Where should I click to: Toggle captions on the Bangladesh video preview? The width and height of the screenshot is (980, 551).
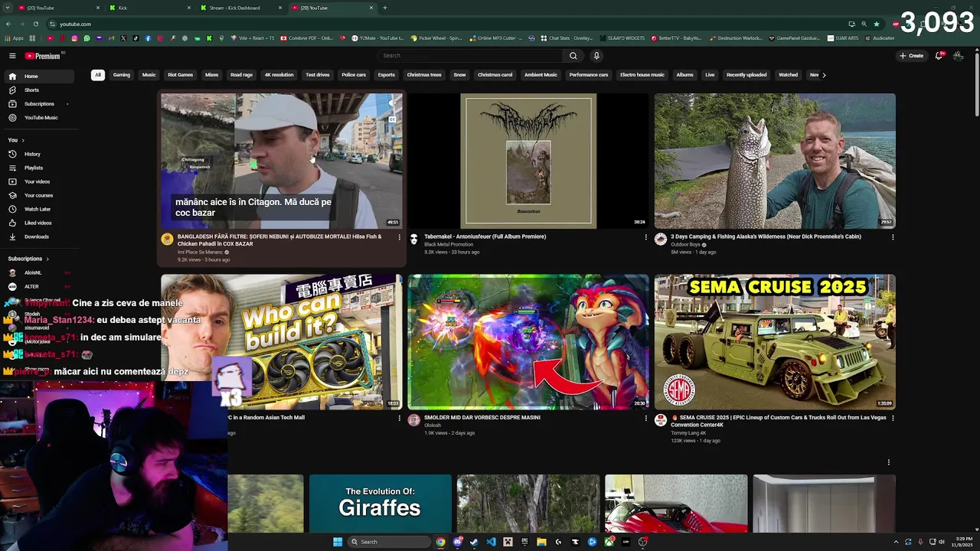tap(392, 119)
